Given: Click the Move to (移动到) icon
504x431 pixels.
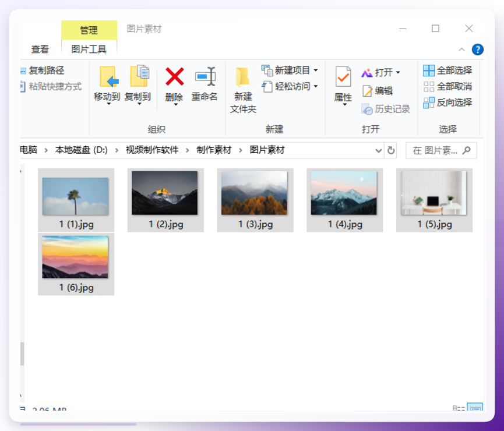Looking at the screenshot, I should [x=108, y=77].
